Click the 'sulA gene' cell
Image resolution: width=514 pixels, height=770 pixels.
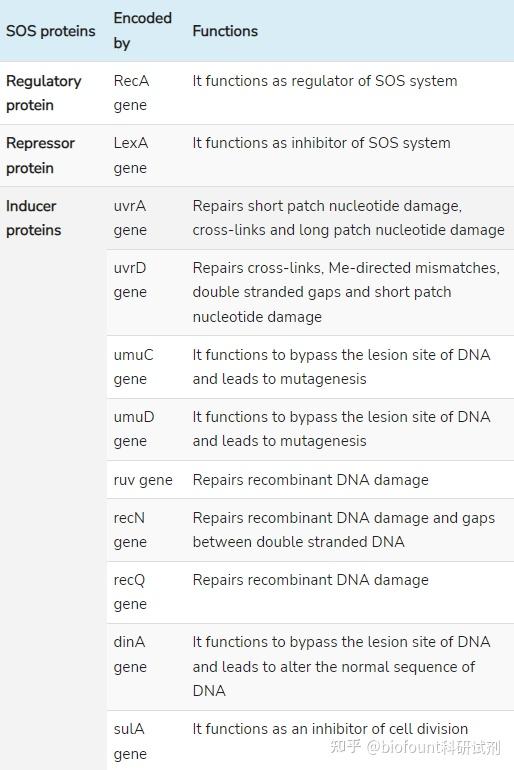(130, 741)
